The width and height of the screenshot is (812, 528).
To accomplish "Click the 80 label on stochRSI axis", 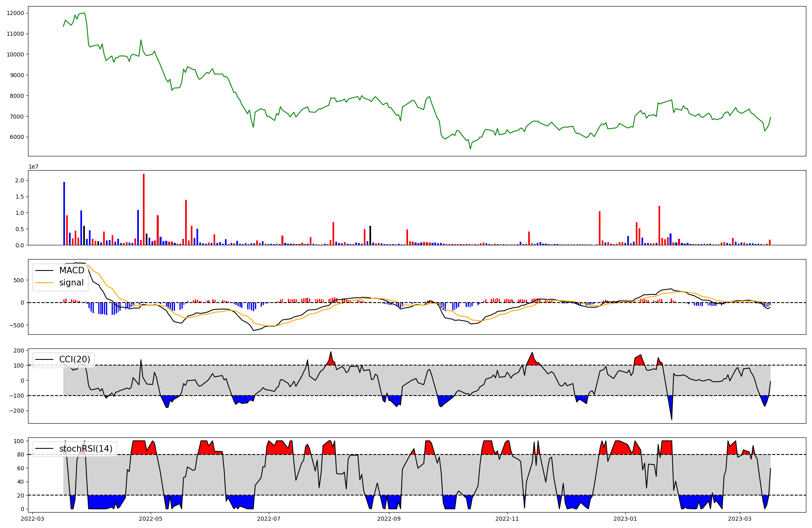I will point(21,454).
